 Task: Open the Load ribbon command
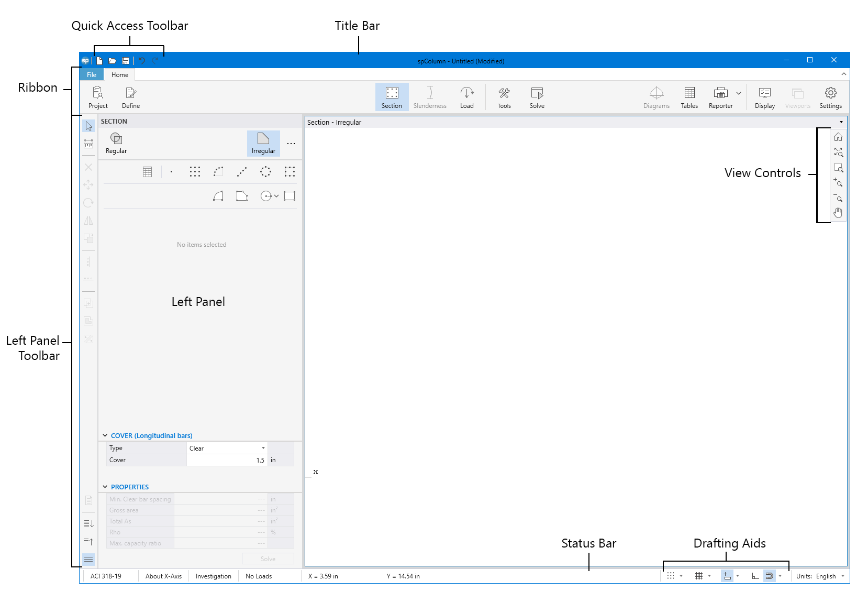[x=466, y=97]
